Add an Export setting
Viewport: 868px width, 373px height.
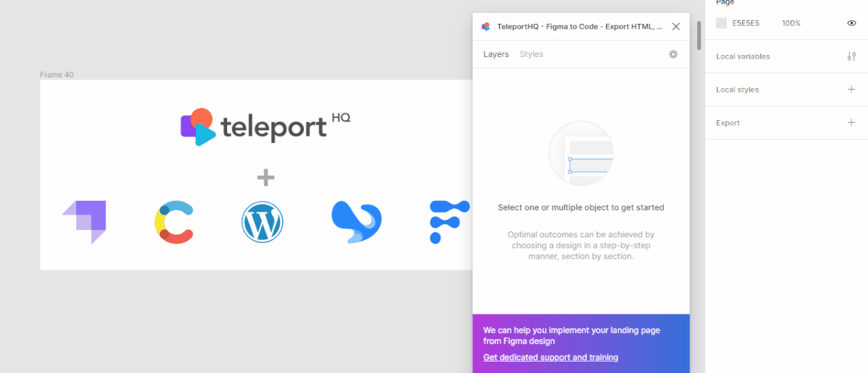point(851,123)
